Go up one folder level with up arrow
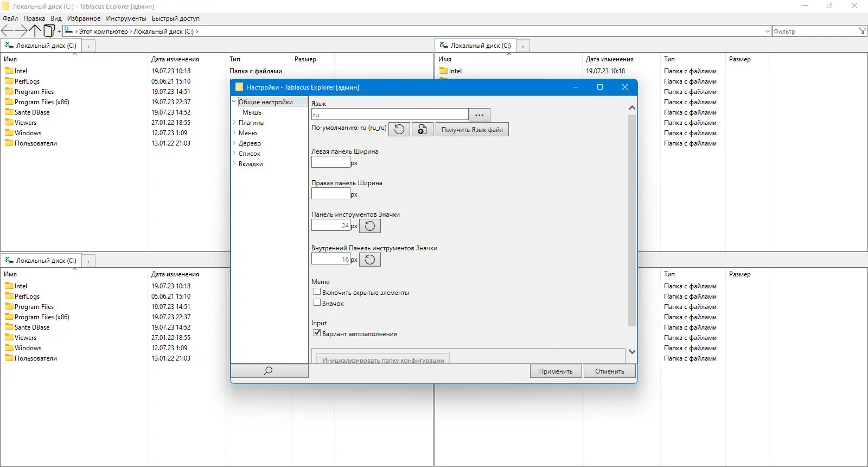 tap(35, 31)
